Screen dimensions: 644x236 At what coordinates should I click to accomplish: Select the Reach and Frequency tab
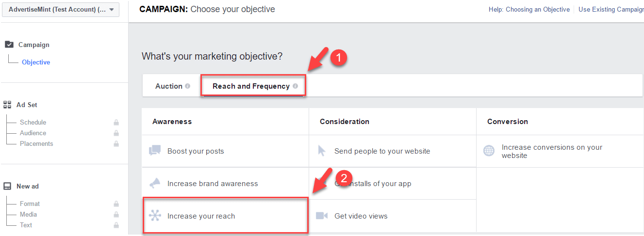[251, 86]
